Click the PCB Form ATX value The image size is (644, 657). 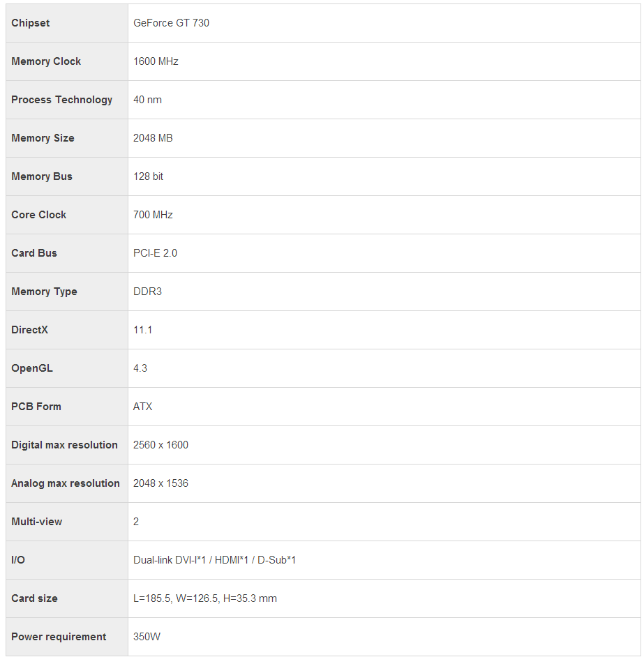coord(142,407)
